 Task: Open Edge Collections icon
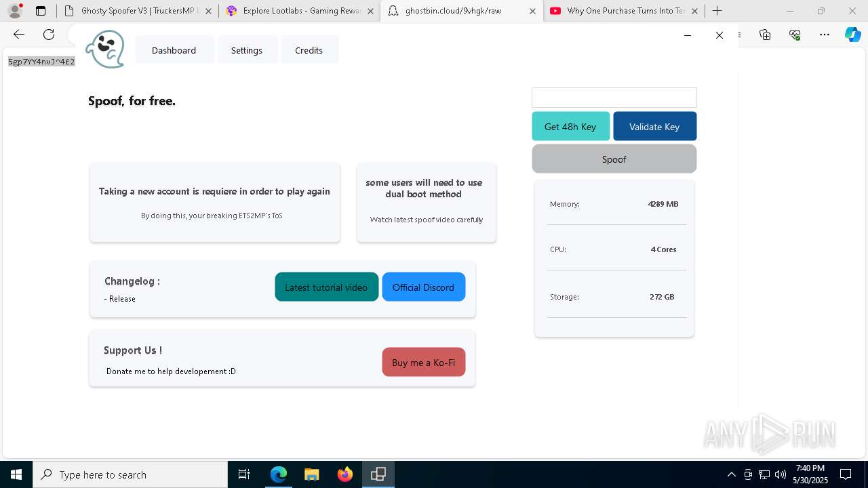point(765,35)
